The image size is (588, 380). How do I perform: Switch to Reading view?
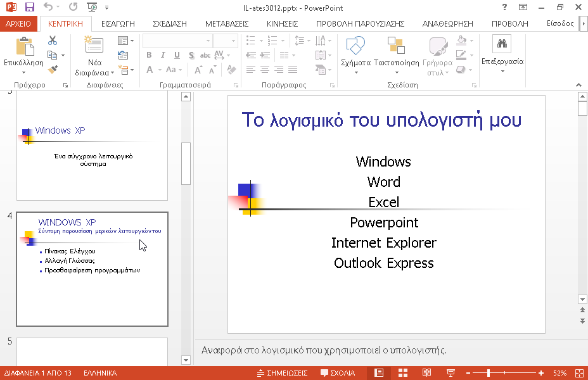point(426,373)
